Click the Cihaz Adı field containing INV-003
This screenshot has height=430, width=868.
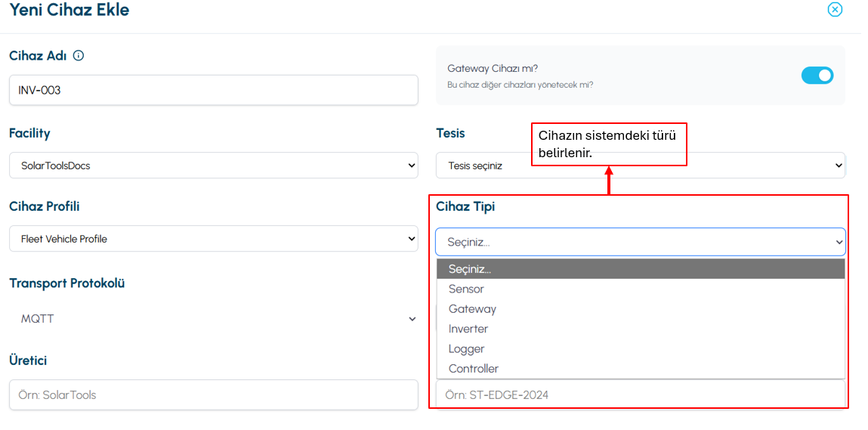point(214,90)
